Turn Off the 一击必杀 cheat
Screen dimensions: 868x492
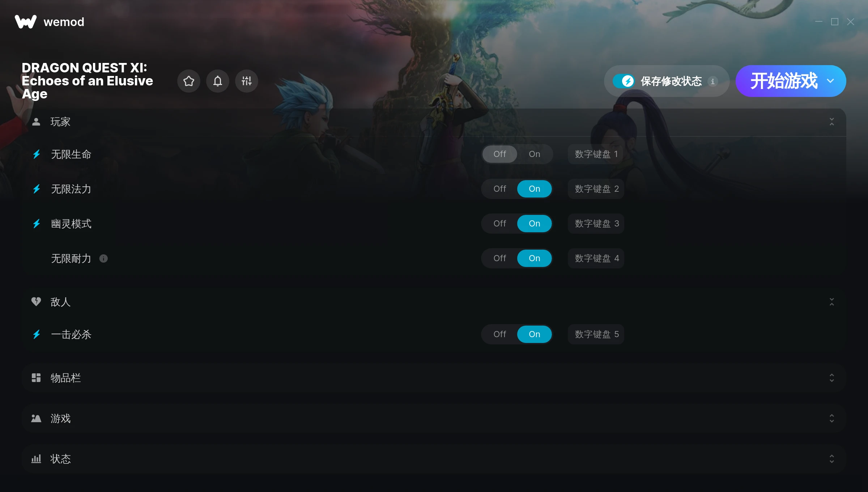pos(499,334)
